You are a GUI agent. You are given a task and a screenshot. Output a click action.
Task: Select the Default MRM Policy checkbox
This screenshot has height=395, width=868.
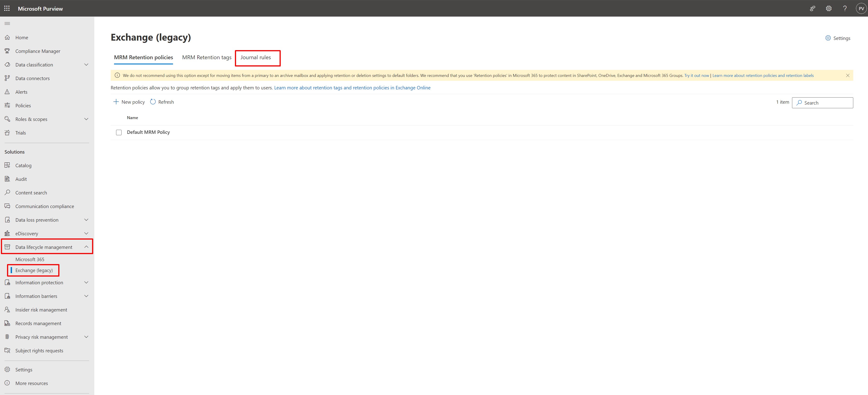click(x=119, y=132)
